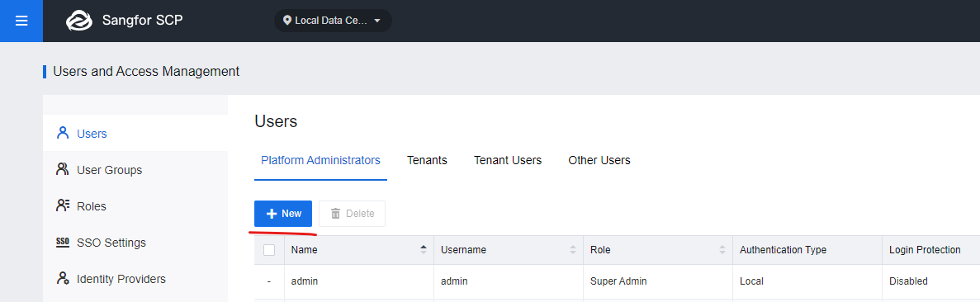This screenshot has width=980, height=302.
Task: Switch to the Tenants tab
Action: click(x=427, y=160)
